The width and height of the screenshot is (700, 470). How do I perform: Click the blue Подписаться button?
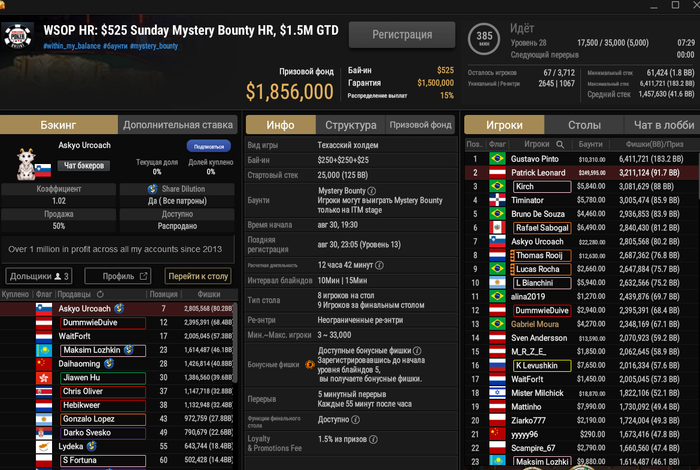pyautogui.click(x=208, y=146)
